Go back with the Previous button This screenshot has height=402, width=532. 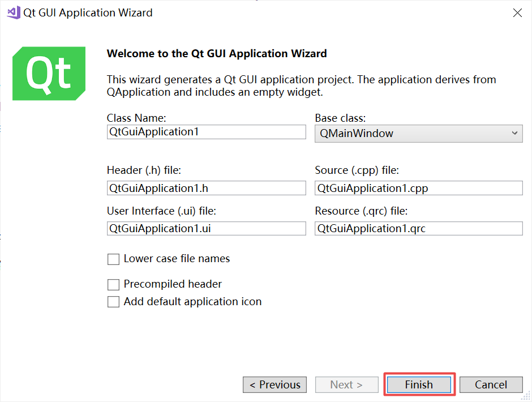(275, 384)
